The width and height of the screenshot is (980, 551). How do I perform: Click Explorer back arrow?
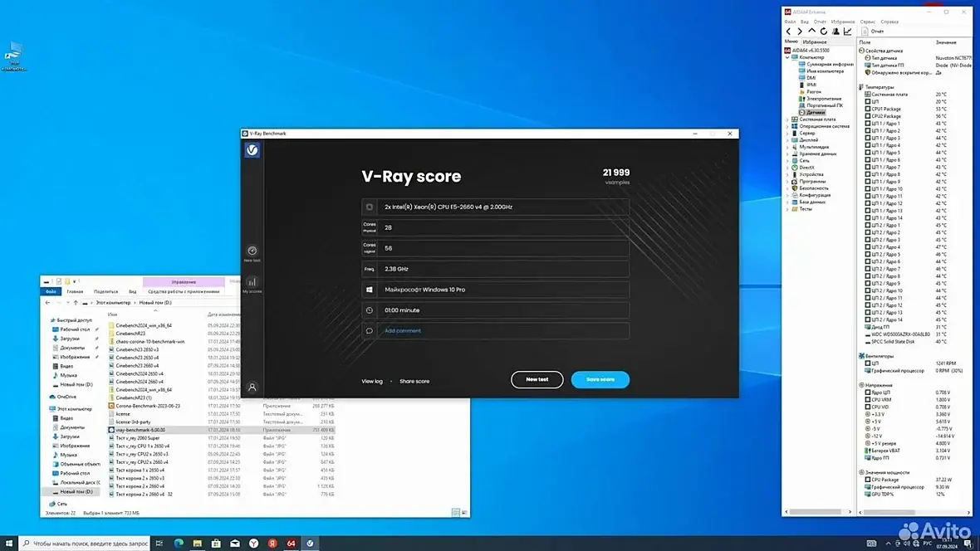47,302
